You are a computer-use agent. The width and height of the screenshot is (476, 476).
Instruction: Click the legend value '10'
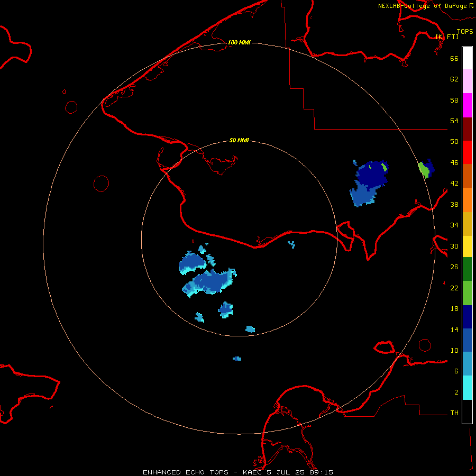[454, 350]
